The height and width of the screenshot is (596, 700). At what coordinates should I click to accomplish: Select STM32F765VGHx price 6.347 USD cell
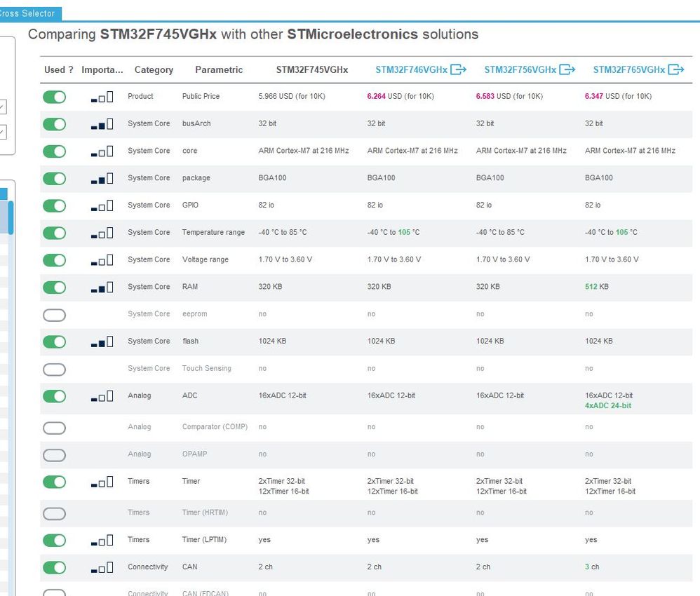[619, 97]
